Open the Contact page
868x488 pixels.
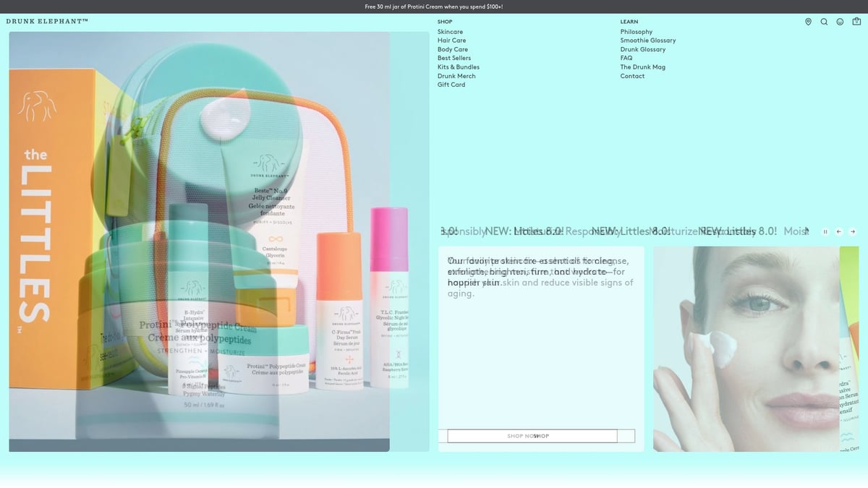632,76
